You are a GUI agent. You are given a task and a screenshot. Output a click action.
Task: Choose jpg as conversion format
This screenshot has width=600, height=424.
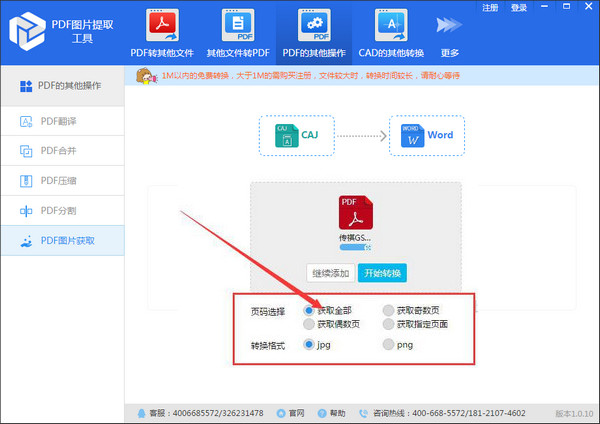pyautogui.click(x=309, y=344)
